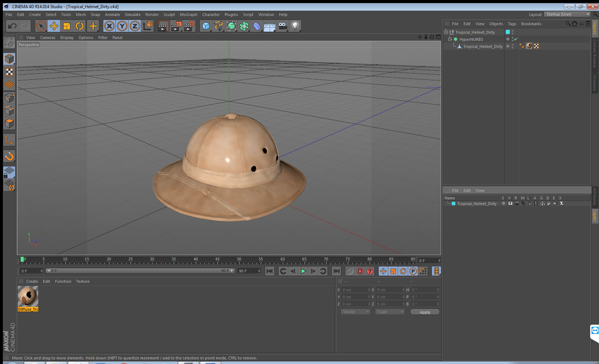Toggle X axis lock

[x=109, y=26]
